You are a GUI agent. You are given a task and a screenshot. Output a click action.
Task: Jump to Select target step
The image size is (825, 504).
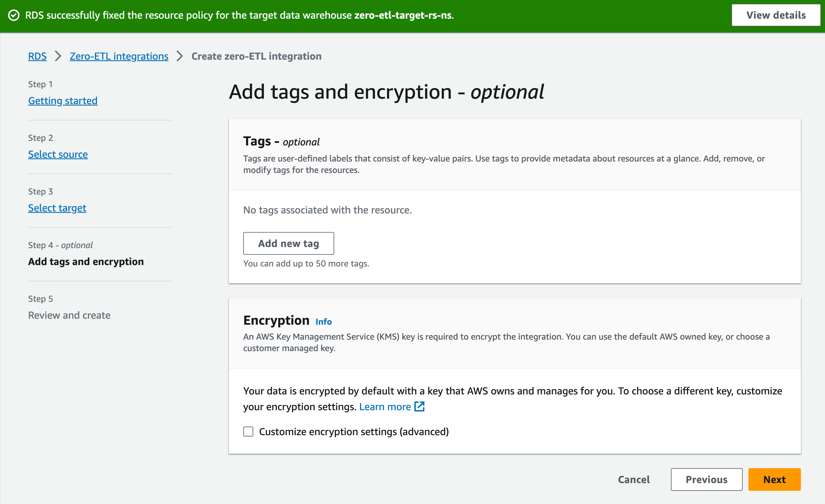coord(57,208)
